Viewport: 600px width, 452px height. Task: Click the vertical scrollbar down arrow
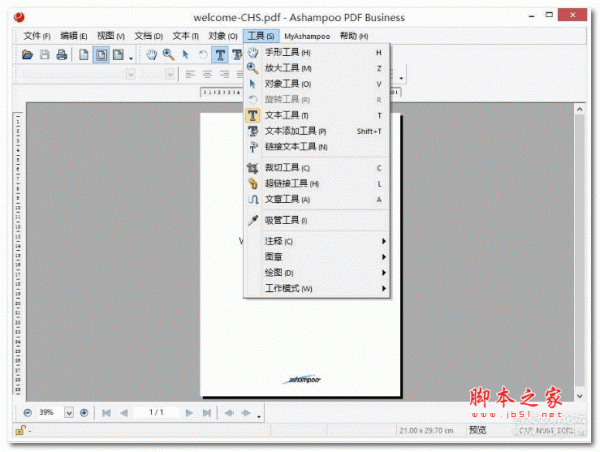point(580,396)
